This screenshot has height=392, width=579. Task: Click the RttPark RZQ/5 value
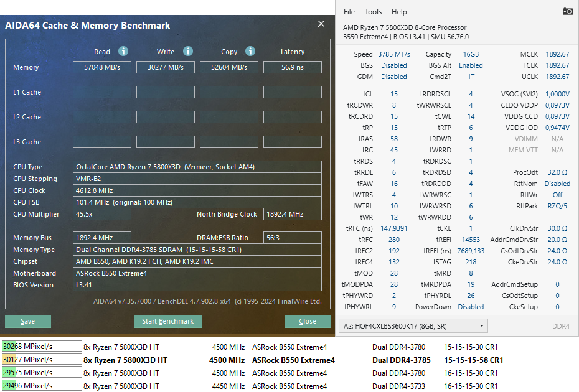pyautogui.click(x=557, y=206)
